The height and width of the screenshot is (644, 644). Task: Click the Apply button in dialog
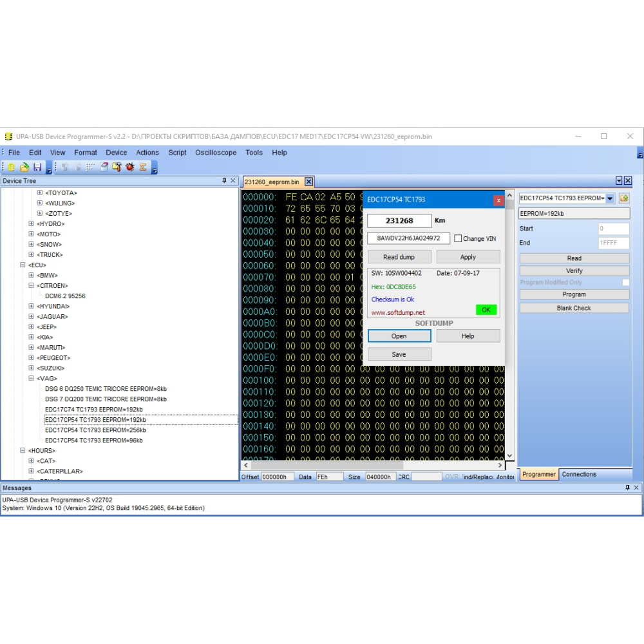pos(468,257)
